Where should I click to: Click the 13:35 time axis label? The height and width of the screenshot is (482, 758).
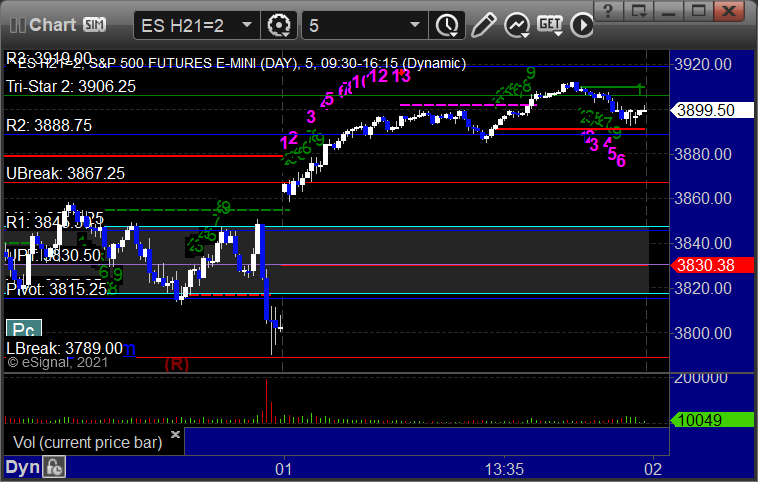click(x=504, y=469)
